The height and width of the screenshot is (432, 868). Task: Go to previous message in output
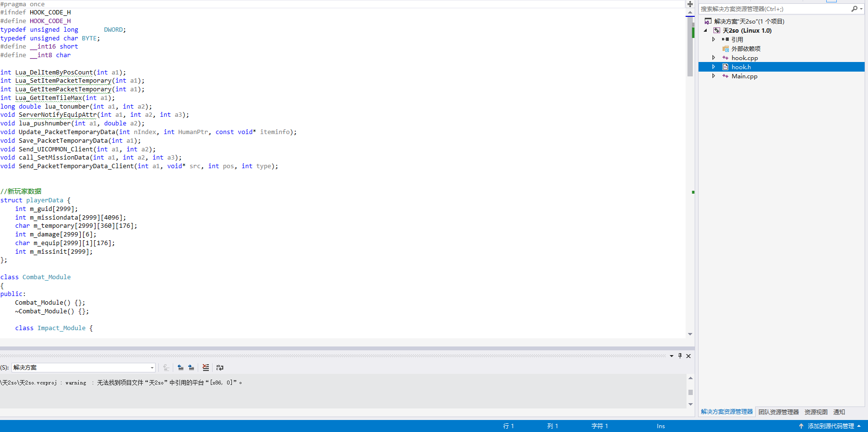(181, 368)
